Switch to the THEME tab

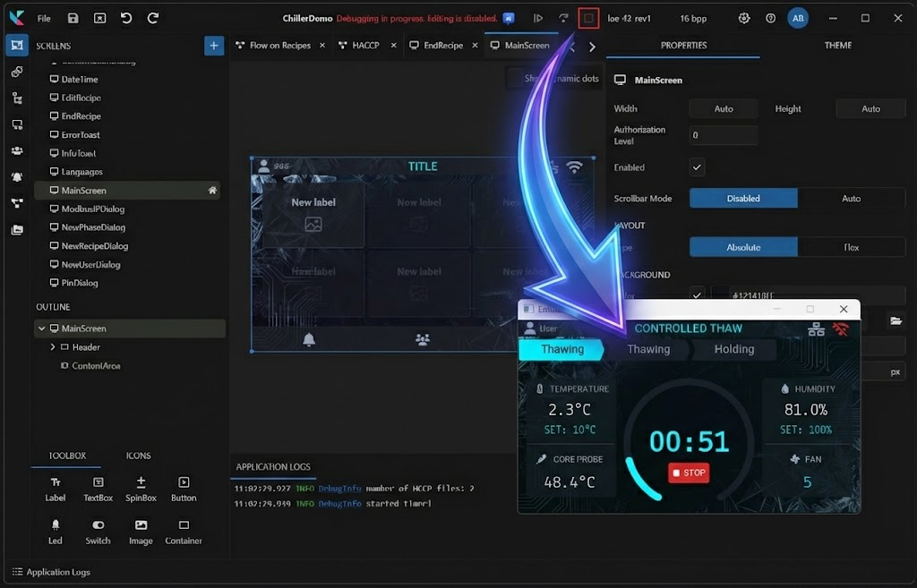[x=837, y=46]
